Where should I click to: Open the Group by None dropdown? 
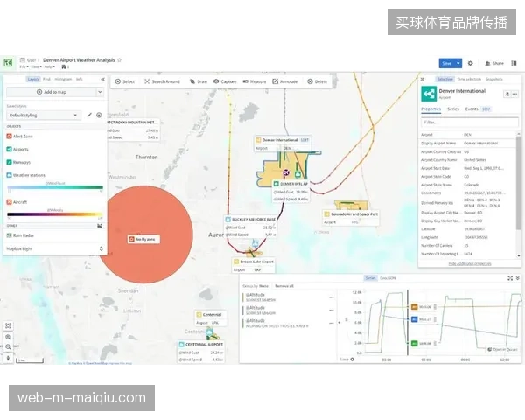255,286
